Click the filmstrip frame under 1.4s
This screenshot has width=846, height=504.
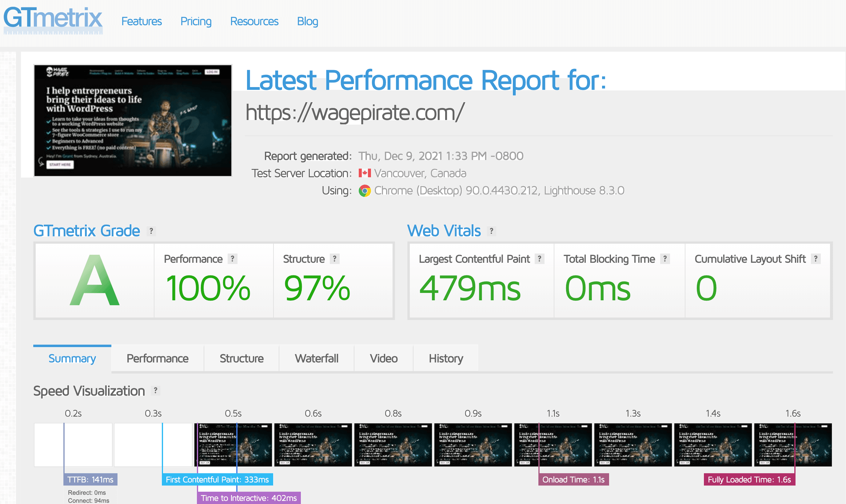tap(713, 445)
